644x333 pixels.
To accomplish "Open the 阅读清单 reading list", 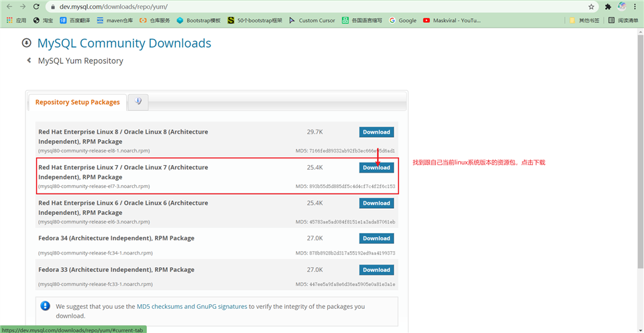I will coord(623,20).
